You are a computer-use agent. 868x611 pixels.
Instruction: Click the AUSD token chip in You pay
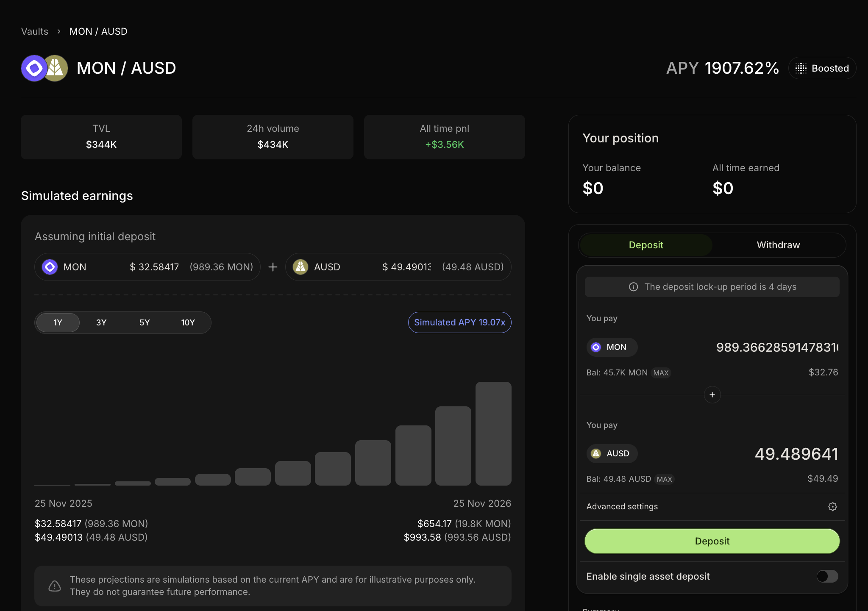click(612, 453)
